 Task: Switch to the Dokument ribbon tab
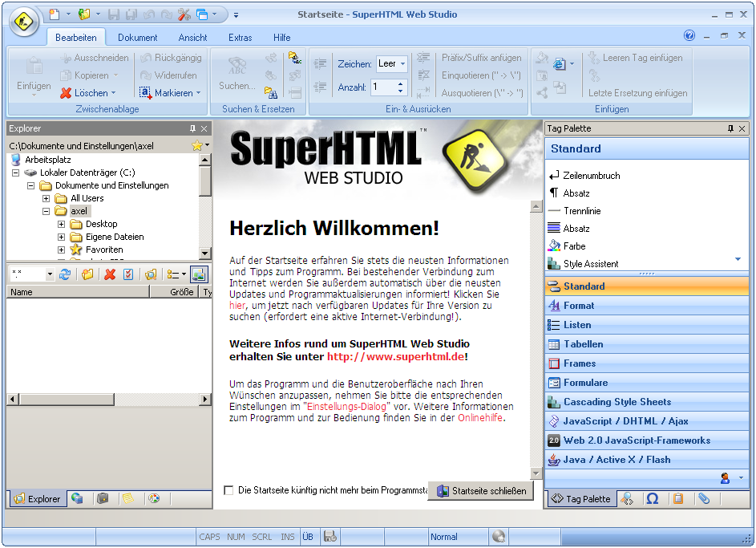point(137,37)
